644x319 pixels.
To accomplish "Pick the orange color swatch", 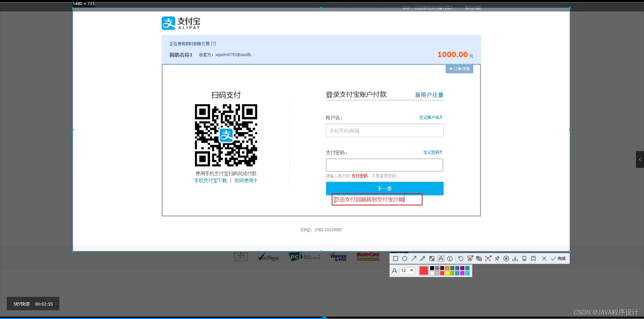I will pos(447,268).
